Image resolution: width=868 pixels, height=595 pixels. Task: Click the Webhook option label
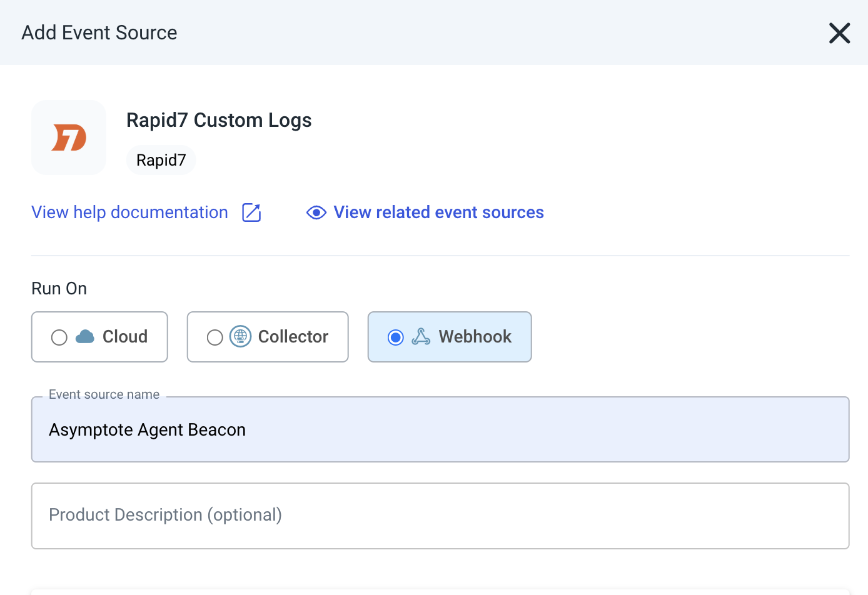click(x=475, y=337)
